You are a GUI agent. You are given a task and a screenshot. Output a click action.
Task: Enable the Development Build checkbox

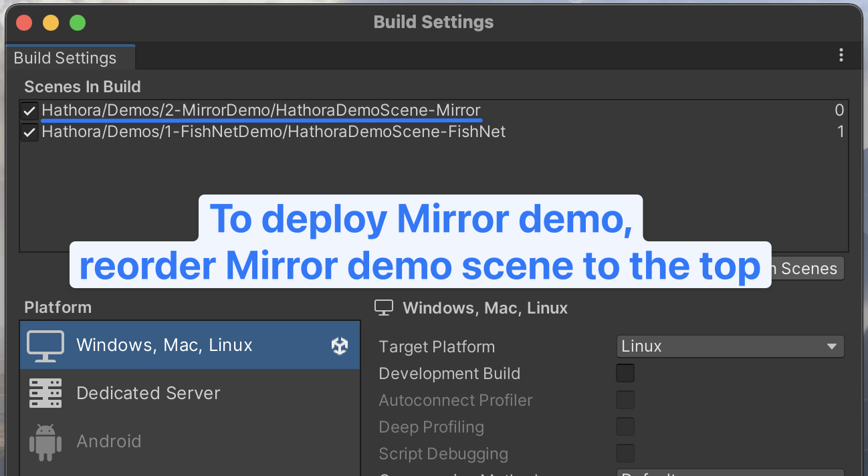coord(625,373)
